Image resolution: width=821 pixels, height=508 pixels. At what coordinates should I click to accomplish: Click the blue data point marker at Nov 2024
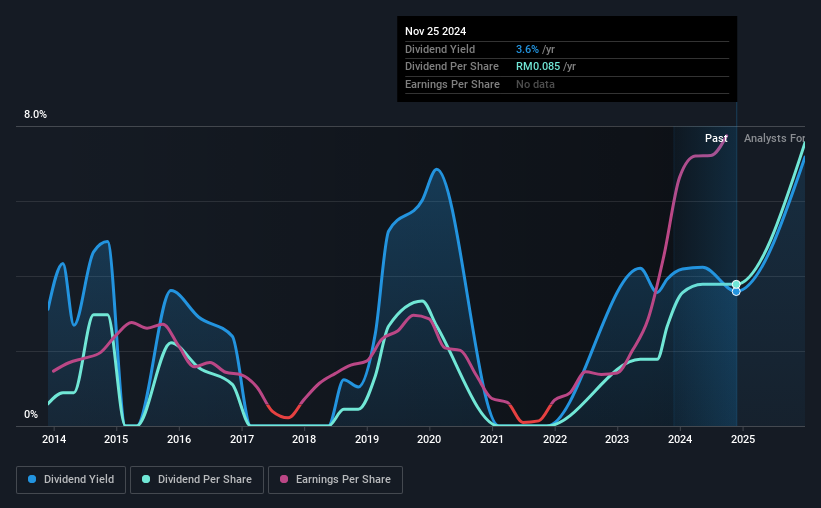(736, 292)
